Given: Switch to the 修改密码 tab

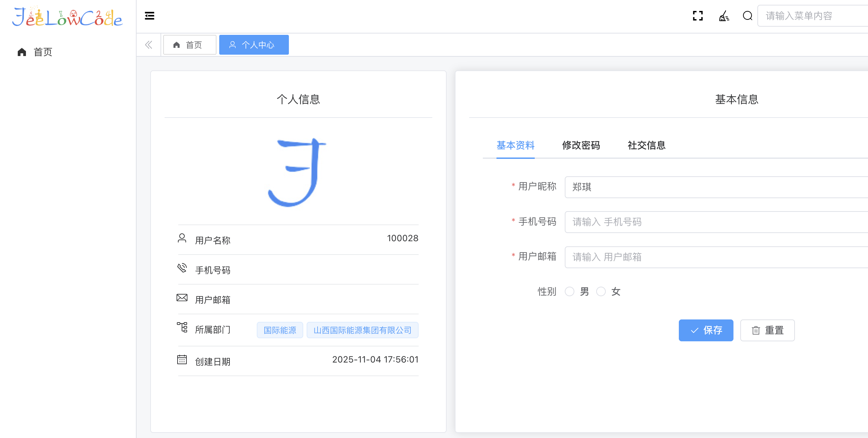Looking at the screenshot, I should pyautogui.click(x=581, y=145).
